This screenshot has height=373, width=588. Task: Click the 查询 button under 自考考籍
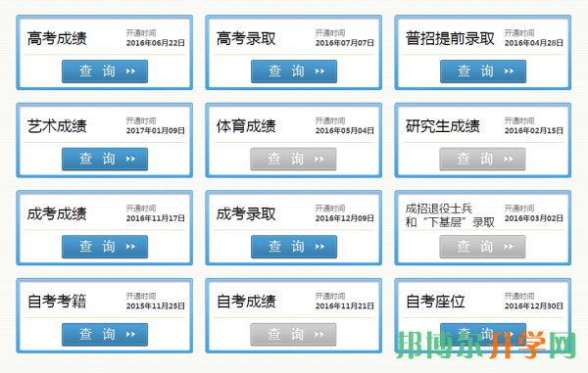click(105, 334)
